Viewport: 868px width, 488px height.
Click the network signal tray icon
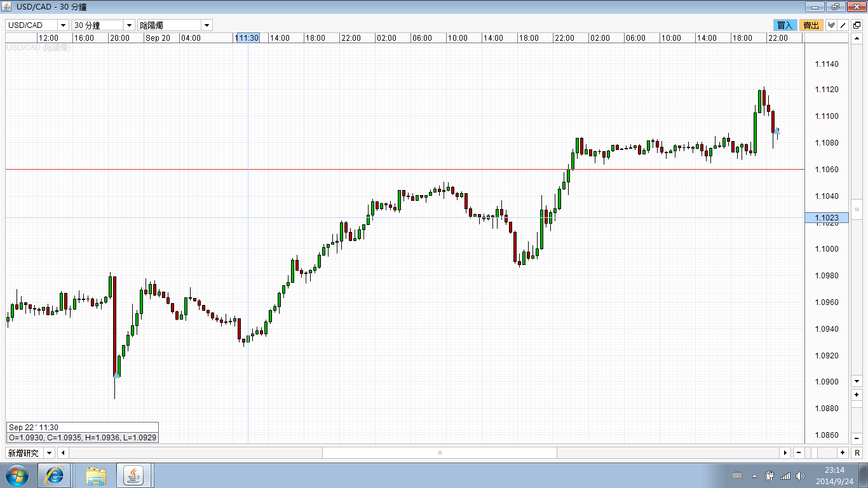pos(785,475)
